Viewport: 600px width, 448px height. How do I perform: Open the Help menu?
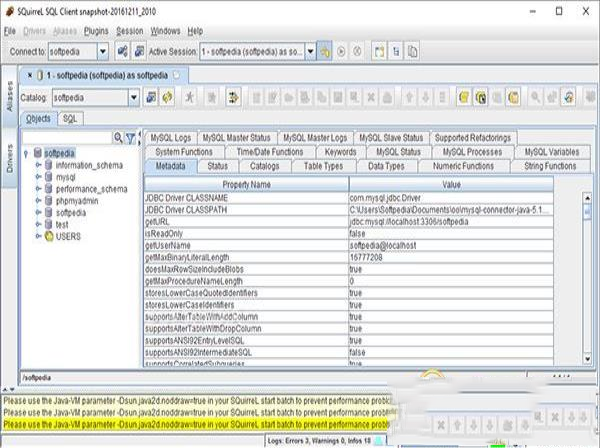[195, 31]
